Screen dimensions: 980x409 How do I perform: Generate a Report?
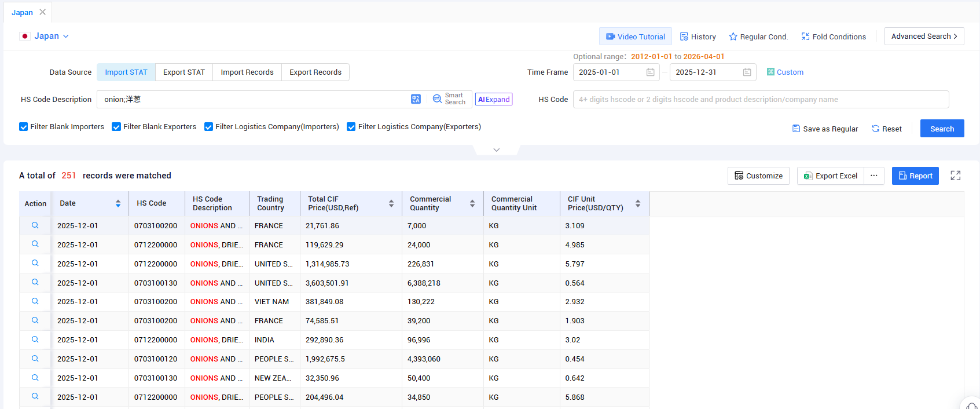[915, 176]
